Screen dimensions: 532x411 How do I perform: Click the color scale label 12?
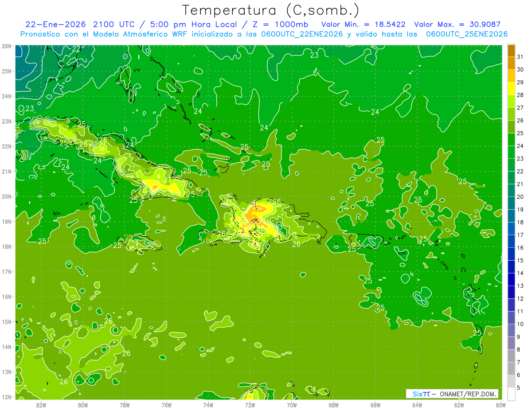pyautogui.click(x=520, y=299)
